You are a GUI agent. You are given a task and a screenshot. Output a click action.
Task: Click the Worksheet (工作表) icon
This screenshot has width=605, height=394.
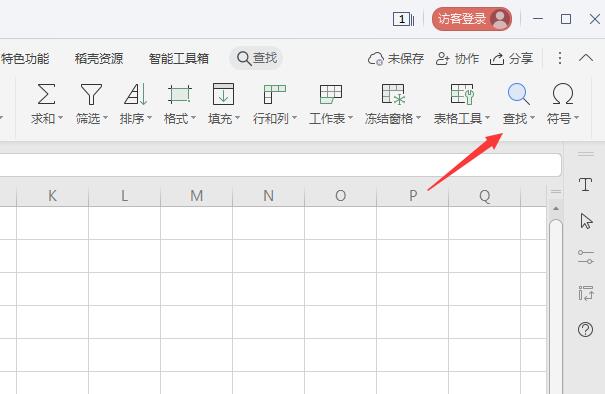pos(331,94)
